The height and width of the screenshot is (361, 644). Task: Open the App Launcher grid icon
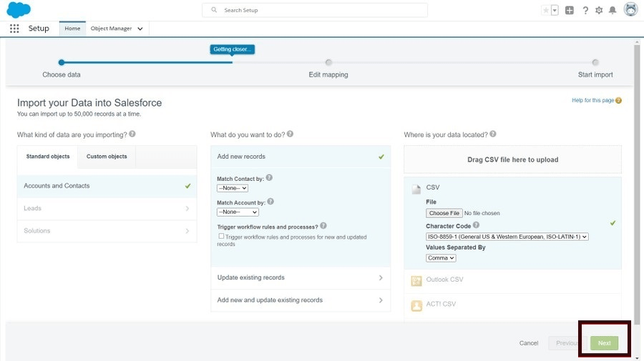click(14, 29)
